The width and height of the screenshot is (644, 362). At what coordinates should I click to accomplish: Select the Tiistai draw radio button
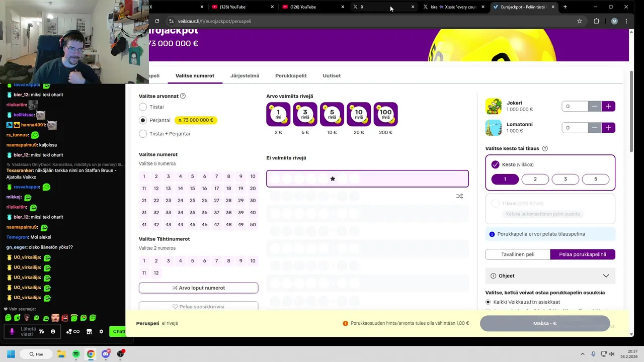coord(143,107)
